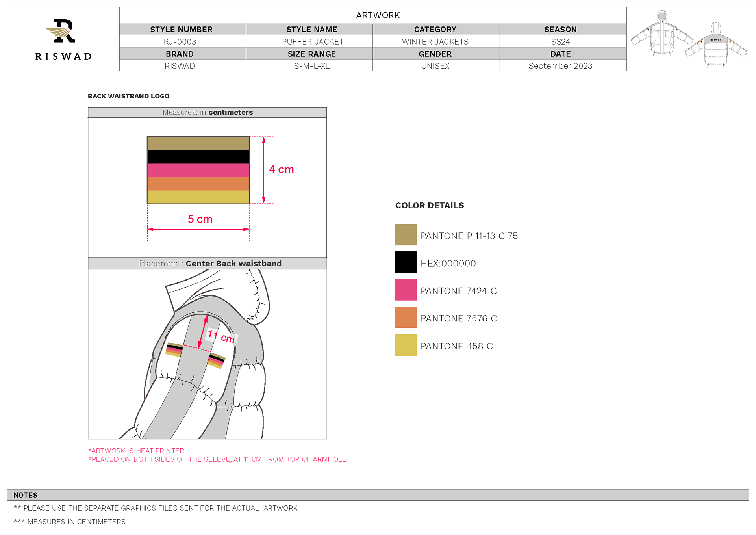Select the black HEX:000000 swatch
Screen dimensions: 756x535
[x=406, y=262]
